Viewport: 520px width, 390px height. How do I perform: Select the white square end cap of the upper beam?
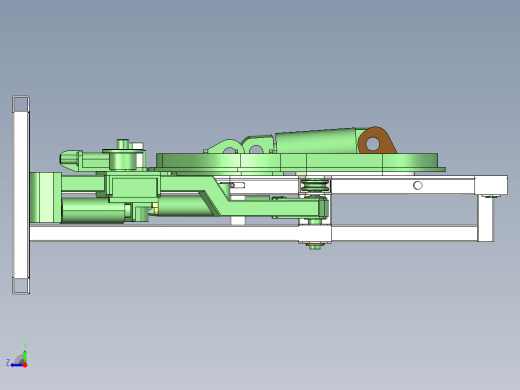point(491,185)
